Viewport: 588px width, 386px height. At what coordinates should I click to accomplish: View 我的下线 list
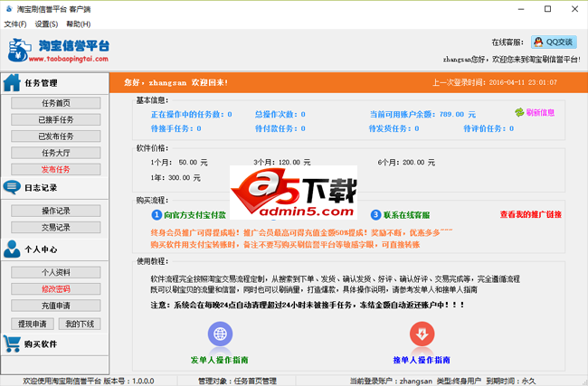click(x=80, y=324)
